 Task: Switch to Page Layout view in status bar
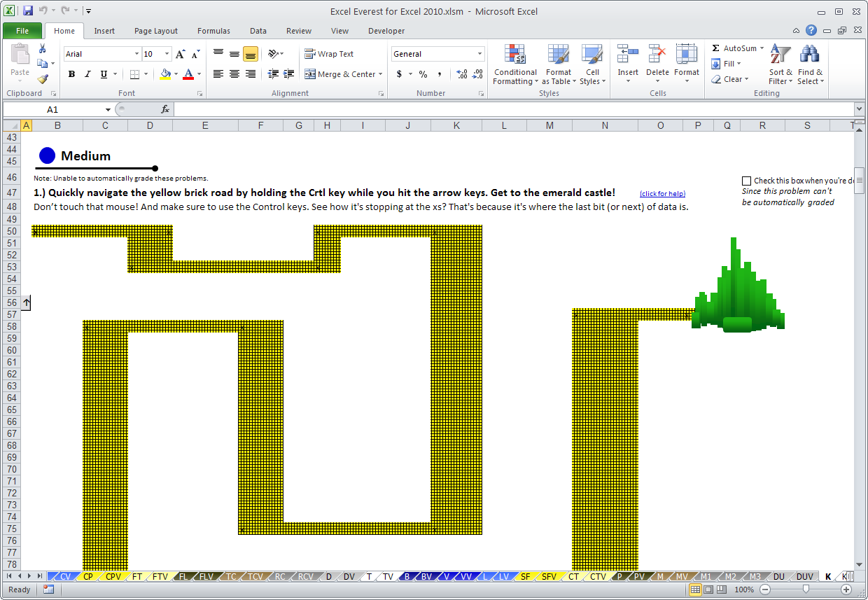708,589
